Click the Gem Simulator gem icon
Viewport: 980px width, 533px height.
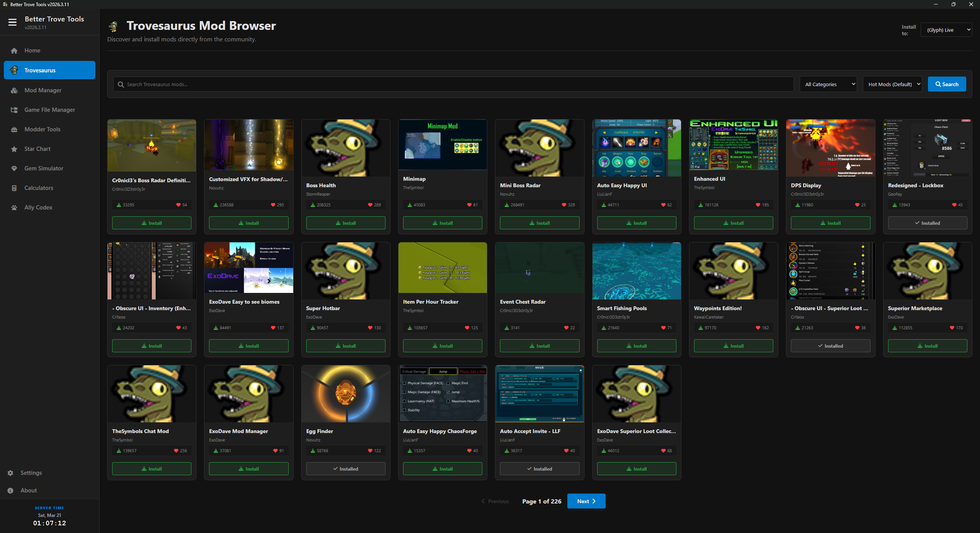pyautogui.click(x=14, y=168)
